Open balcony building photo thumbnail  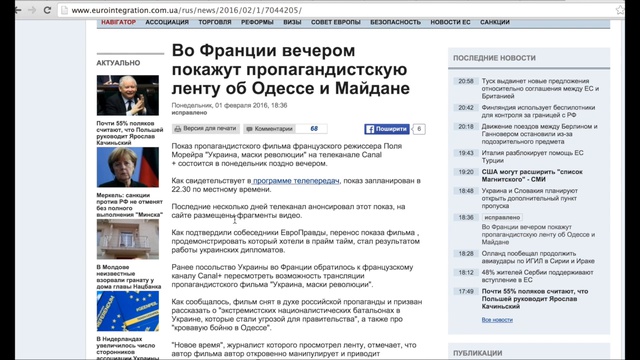(x=128, y=239)
